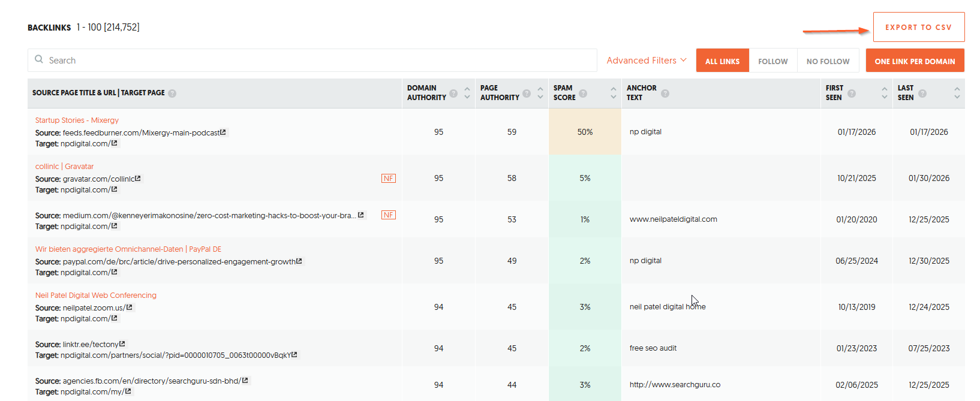
Task: Switch to the No Follow links tab
Action: click(828, 61)
